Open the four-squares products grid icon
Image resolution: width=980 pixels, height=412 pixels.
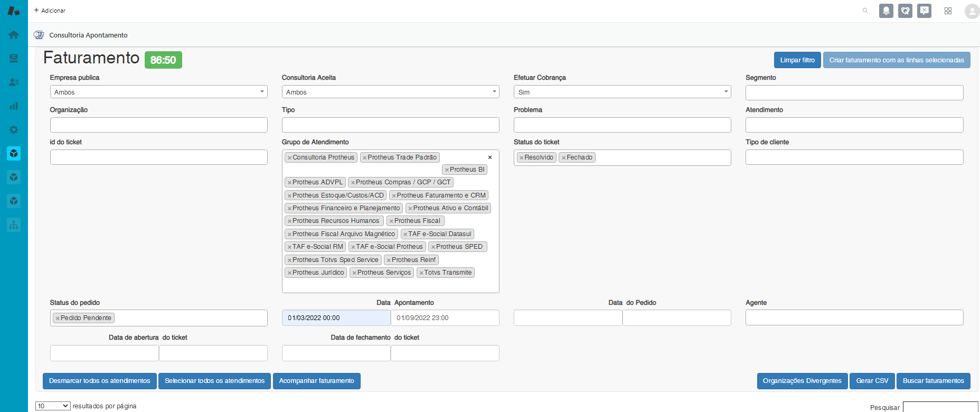948,11
